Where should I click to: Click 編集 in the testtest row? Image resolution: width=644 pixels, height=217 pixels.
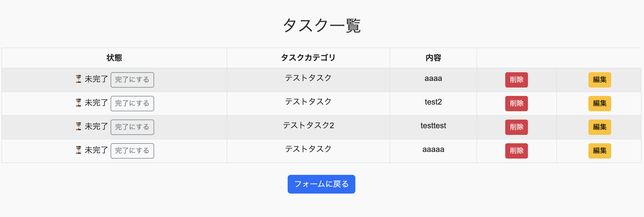tap(600, 127)
